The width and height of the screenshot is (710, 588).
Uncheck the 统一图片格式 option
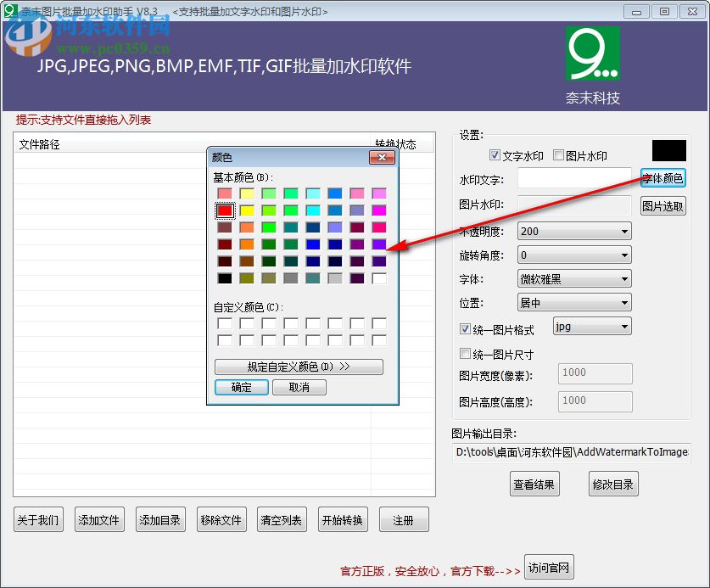tap(465, 329)
